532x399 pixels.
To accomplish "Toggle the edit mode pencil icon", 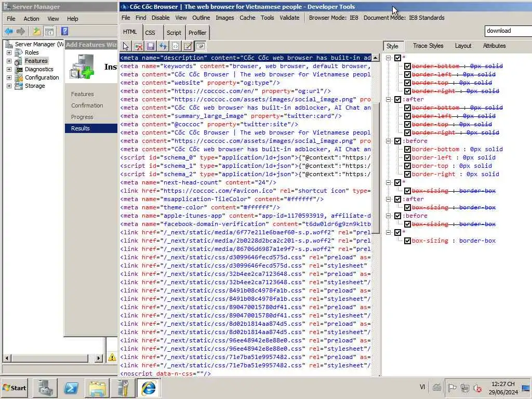I will click(x=188, y=46).
